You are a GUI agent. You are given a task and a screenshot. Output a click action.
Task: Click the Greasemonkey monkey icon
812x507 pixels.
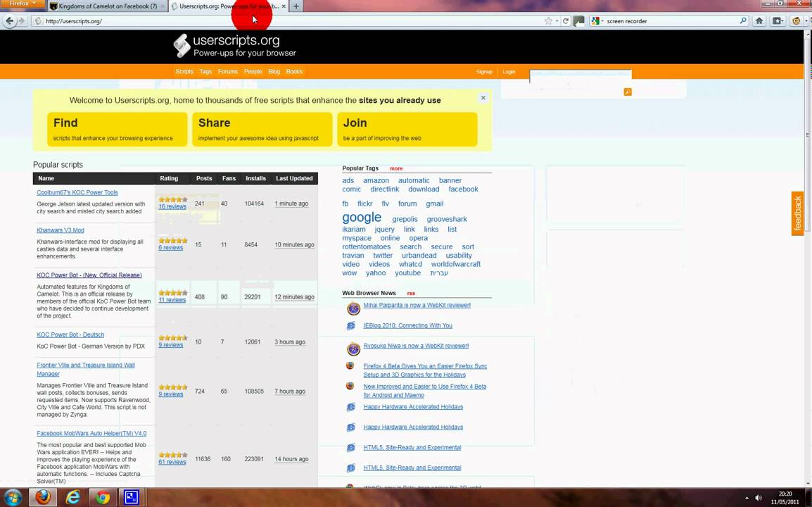coord(797,20)
